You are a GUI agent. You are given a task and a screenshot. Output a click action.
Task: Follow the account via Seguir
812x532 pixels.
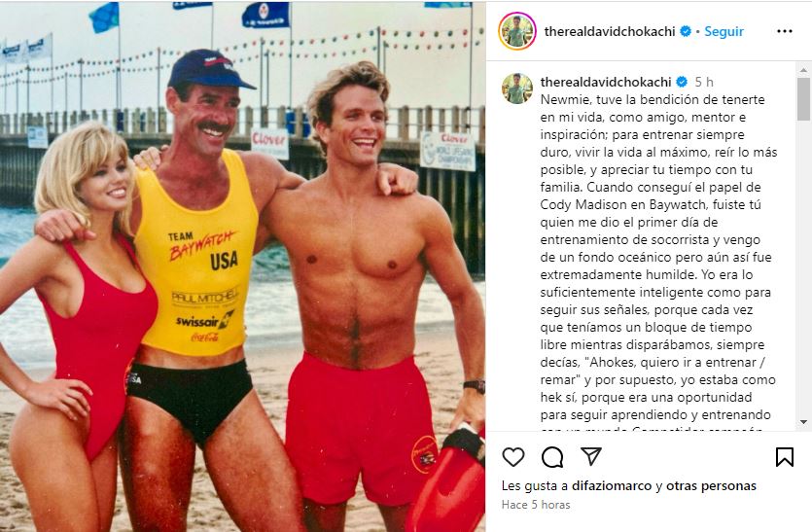[724, 31]
